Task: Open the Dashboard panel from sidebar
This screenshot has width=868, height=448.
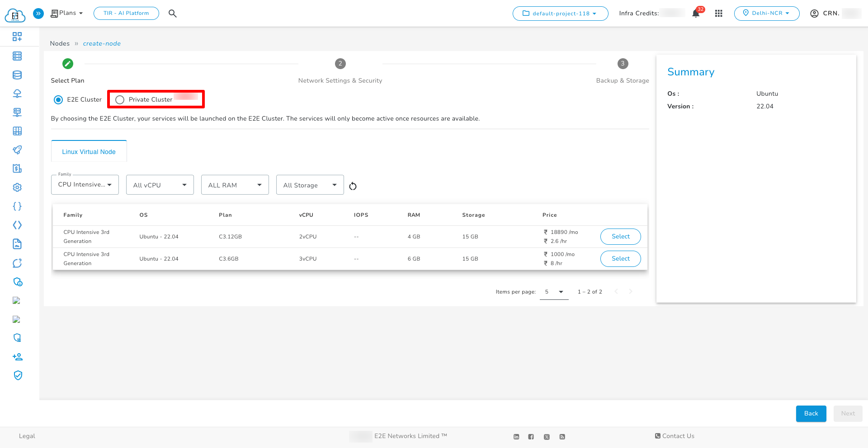Action: (x=17, y=37)
